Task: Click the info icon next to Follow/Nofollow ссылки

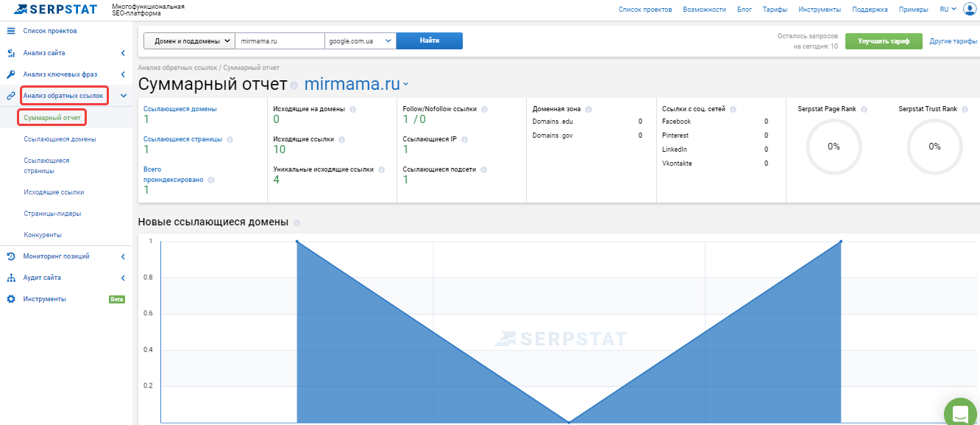Action: 484,109
